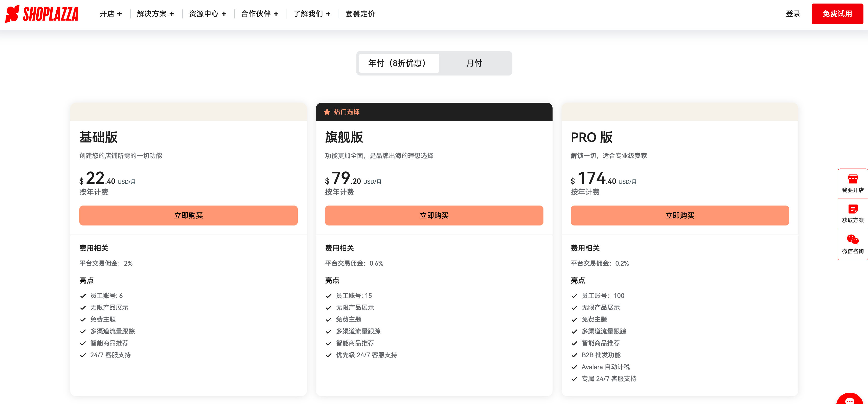Viewport: 868px width, 404px height.
Task: Click 立即购买 under 旗舰版
Action: [x=434, y=215]
